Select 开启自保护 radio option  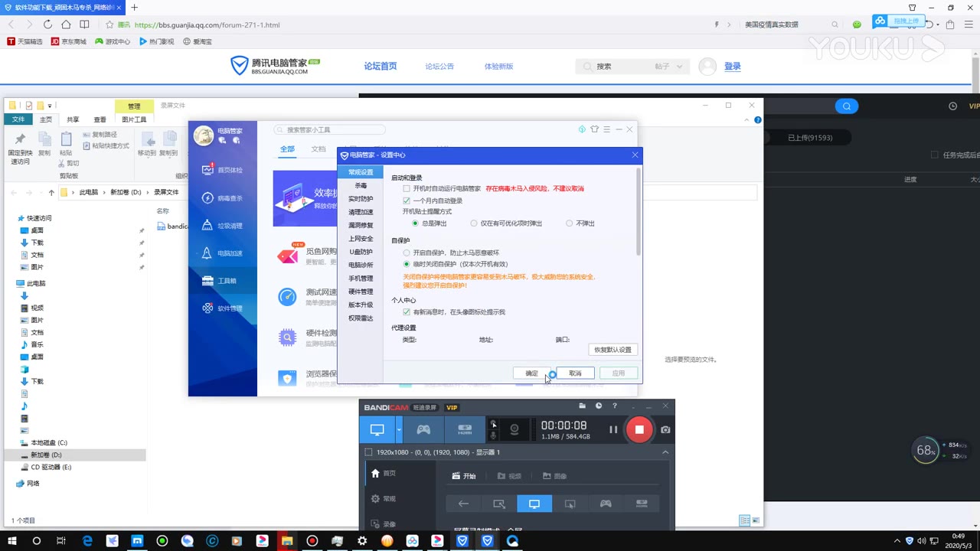click(x=407, y=253)
